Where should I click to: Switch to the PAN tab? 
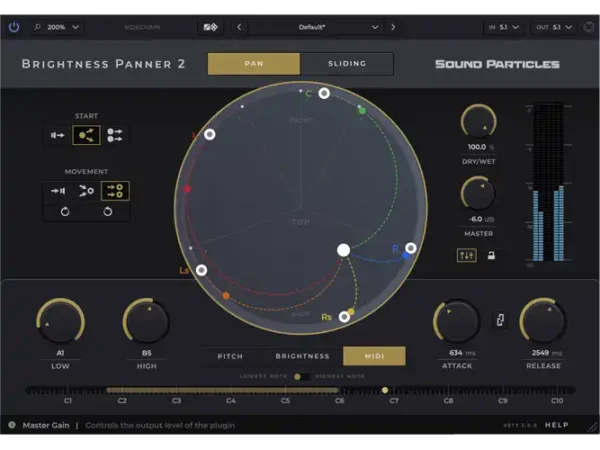tap(254, 64)
